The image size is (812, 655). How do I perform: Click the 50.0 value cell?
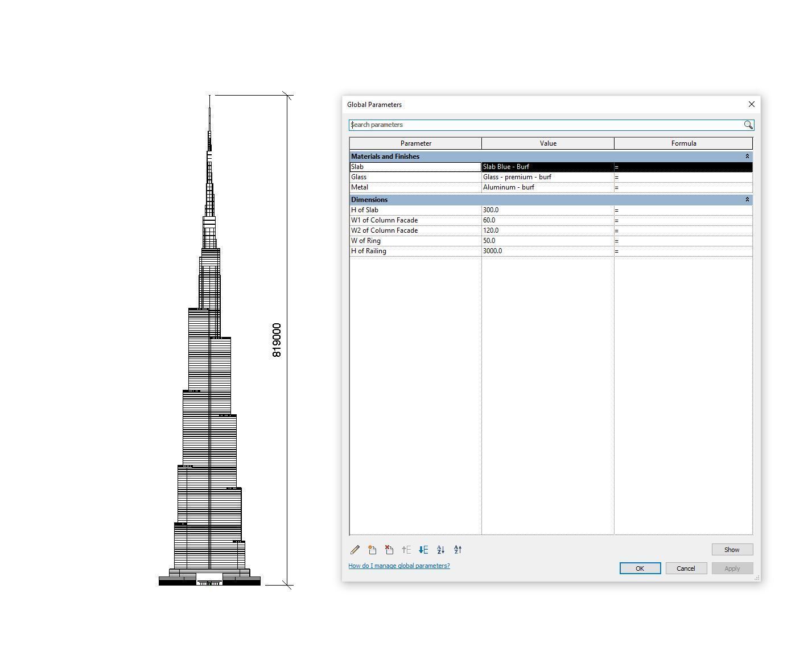(548, 241)
